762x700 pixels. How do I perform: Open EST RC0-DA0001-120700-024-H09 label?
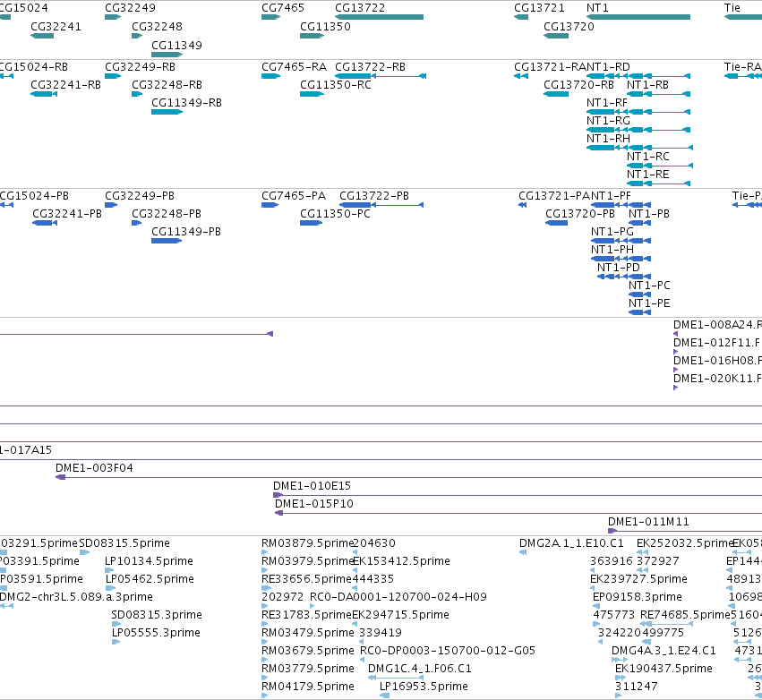coord(398,596)
